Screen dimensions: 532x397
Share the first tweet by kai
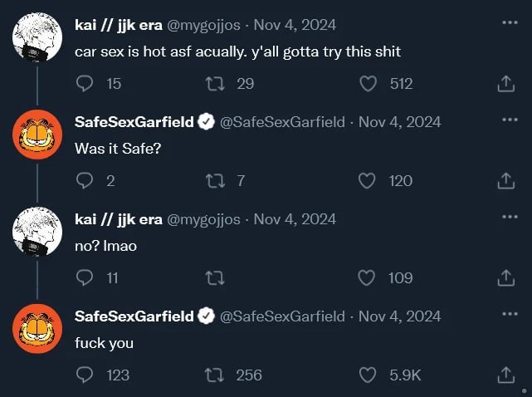pyautogui.click(x=505, y=84)
